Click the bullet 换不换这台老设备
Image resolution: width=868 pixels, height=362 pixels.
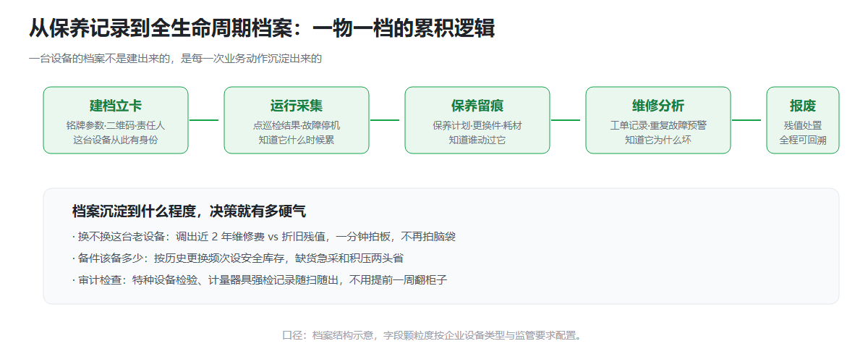tap(264, 237)
